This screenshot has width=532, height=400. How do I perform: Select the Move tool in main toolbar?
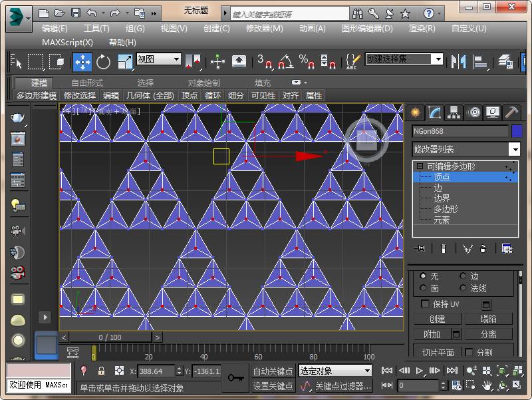pyautogui.click(x=82, y=62)
